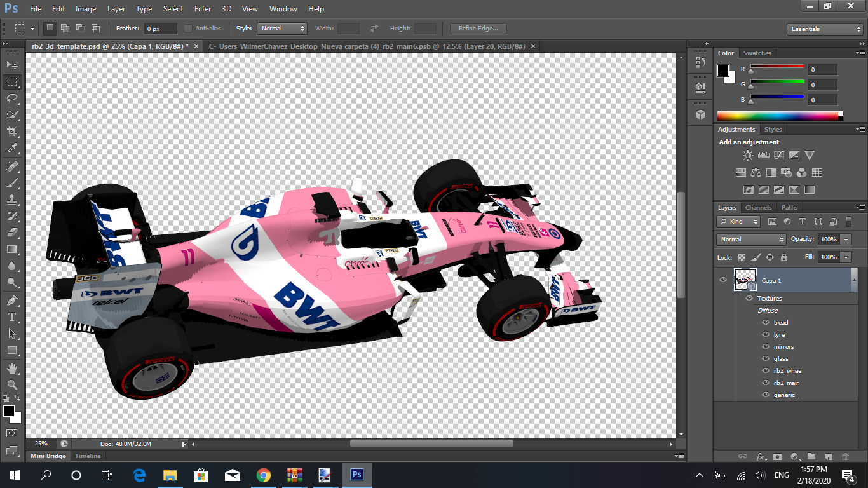Add a Photo Filter adjustment
868x488 pixels.
pyautogui.click(x=786, y=172)
